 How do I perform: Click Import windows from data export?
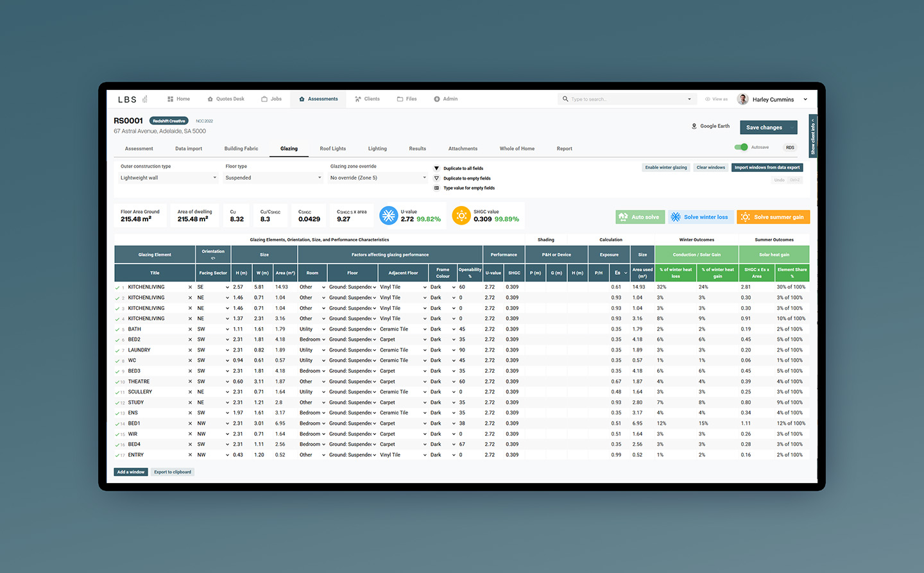(767, 167)
